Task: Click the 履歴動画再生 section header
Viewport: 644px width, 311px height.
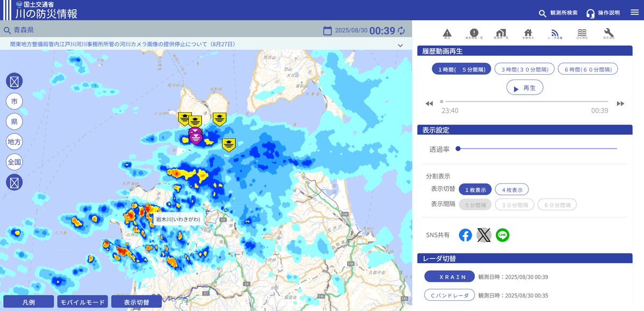Action: 524,50
